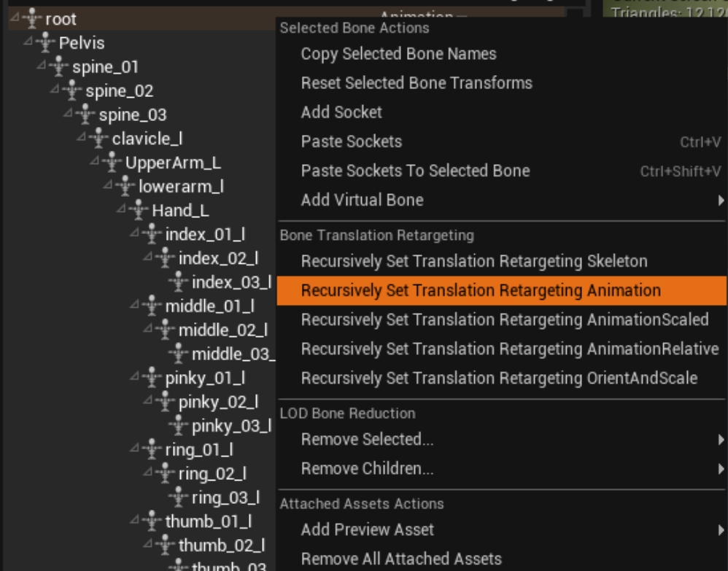Choose Add Socket from context menu
Screen dimensions: 728x571
341,112
